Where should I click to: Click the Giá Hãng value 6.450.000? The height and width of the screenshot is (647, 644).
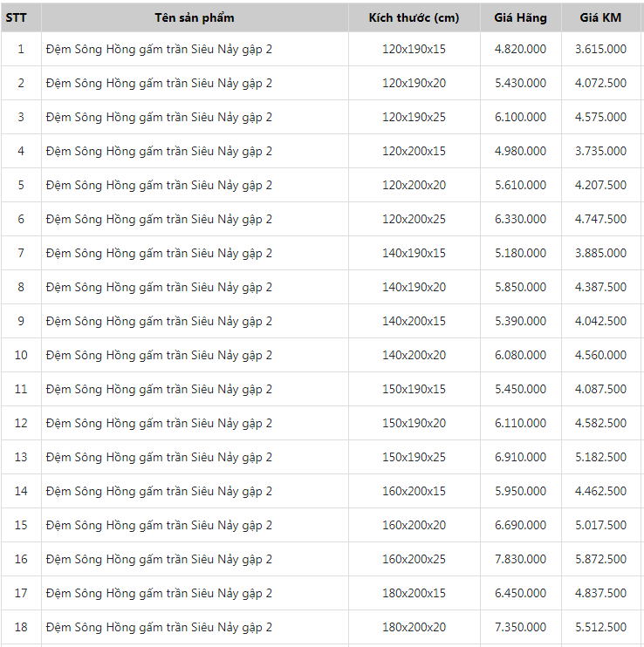[x=520, y=593]
